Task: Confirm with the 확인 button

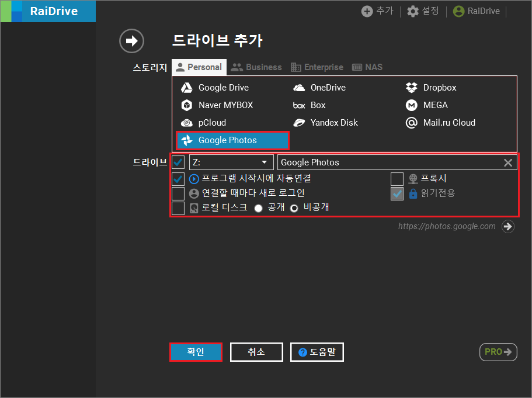Action: click(x=196, y=352)
